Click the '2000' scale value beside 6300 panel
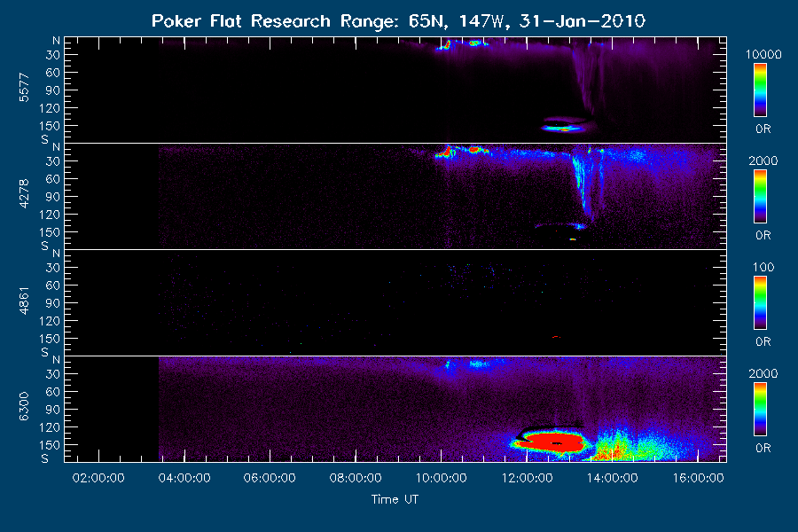The width and height of the screenshot is (798, 532). [763, 373]
